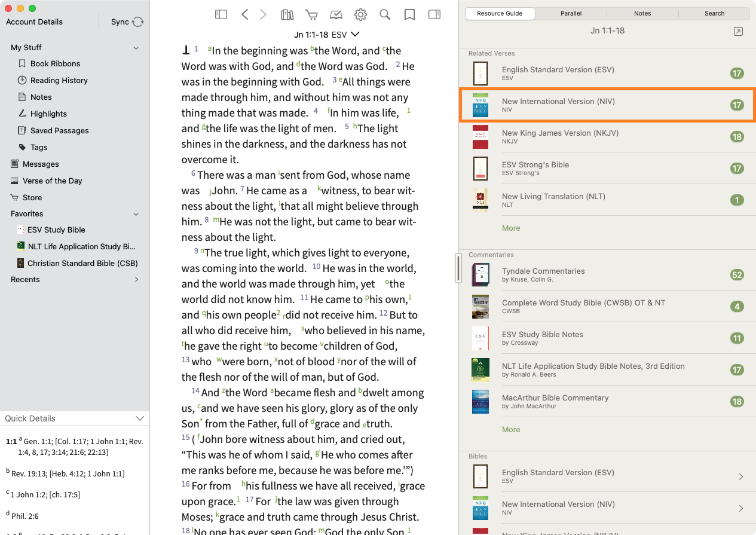Click the Tyndale Commentaries 52 badge

click(x=737, y=275)
